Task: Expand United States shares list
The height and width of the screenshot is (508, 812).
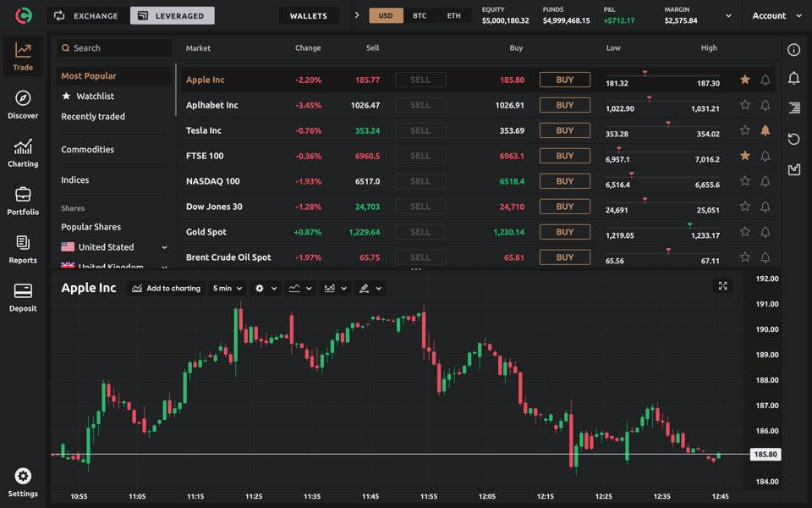Action: (x=164, y=247)
